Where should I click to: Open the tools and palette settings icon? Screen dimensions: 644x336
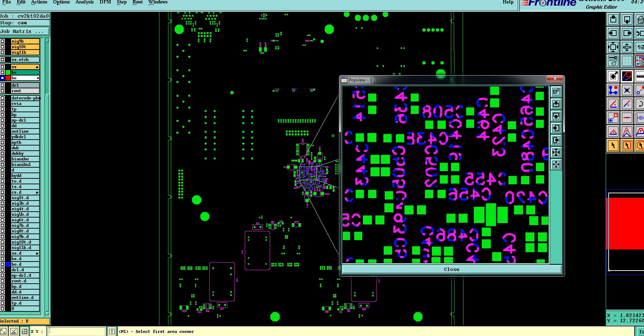613,61
